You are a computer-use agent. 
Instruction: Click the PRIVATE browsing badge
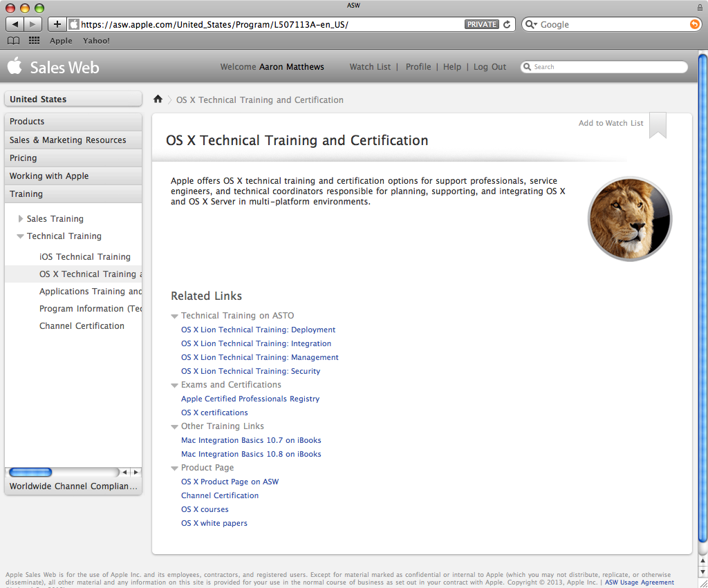pos(481,24)
